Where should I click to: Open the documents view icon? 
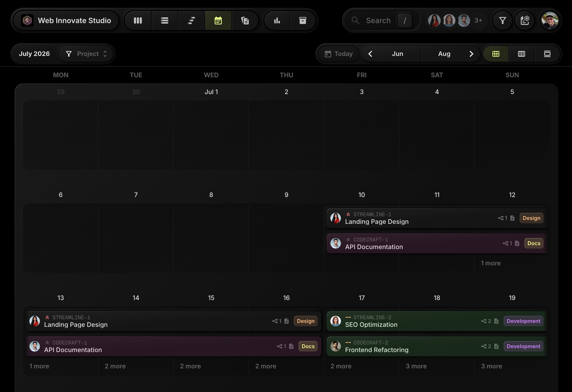pyautogui.click(x=245, y=21)
